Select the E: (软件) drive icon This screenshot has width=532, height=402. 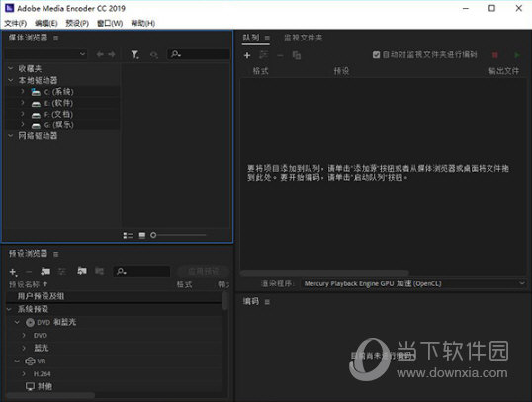coord(36,104)
